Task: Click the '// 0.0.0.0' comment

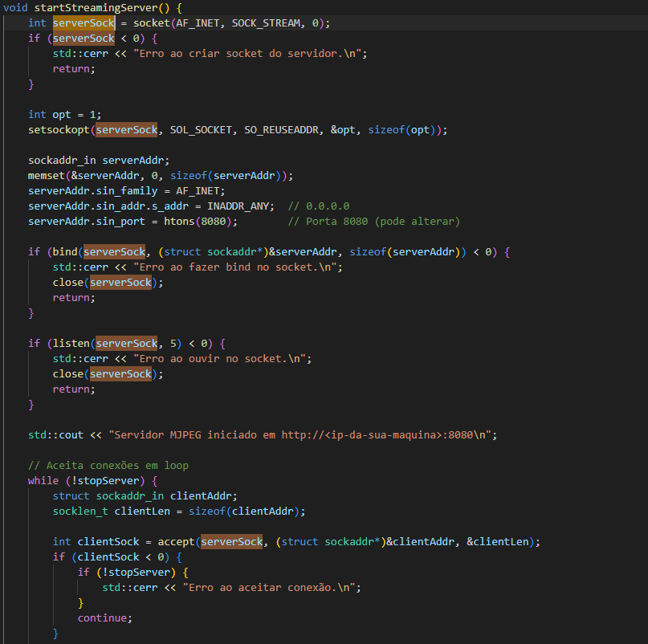Action: [x=318, y=206]
